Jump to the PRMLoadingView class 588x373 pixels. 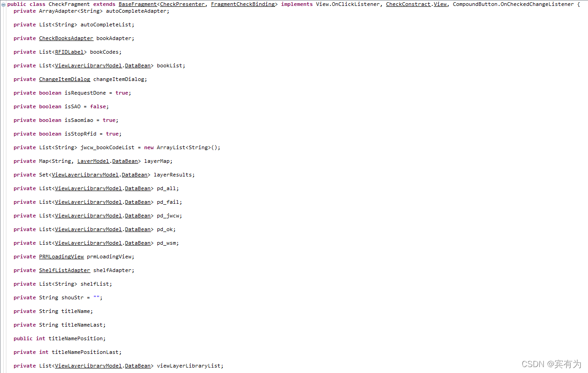(x=61, y=257)
